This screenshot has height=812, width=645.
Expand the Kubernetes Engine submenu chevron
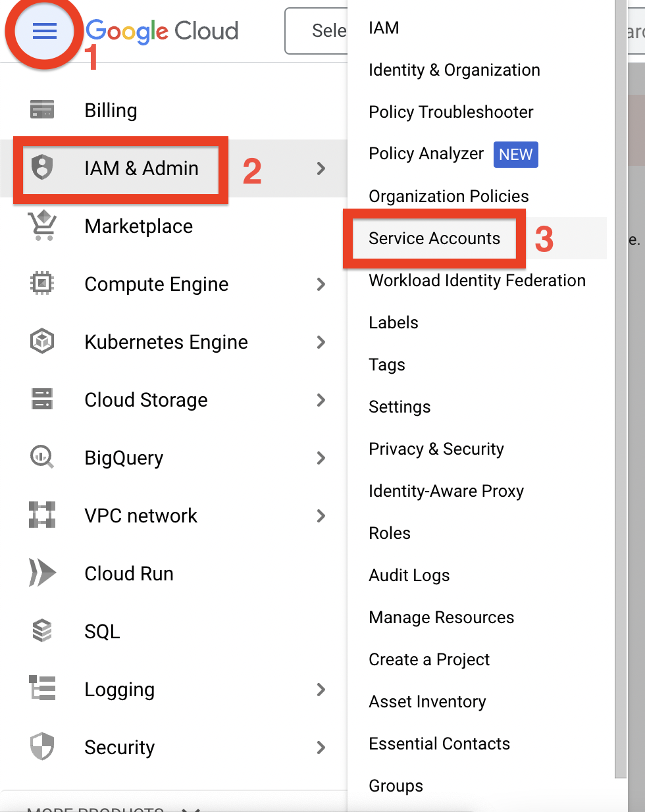[321, 342]
